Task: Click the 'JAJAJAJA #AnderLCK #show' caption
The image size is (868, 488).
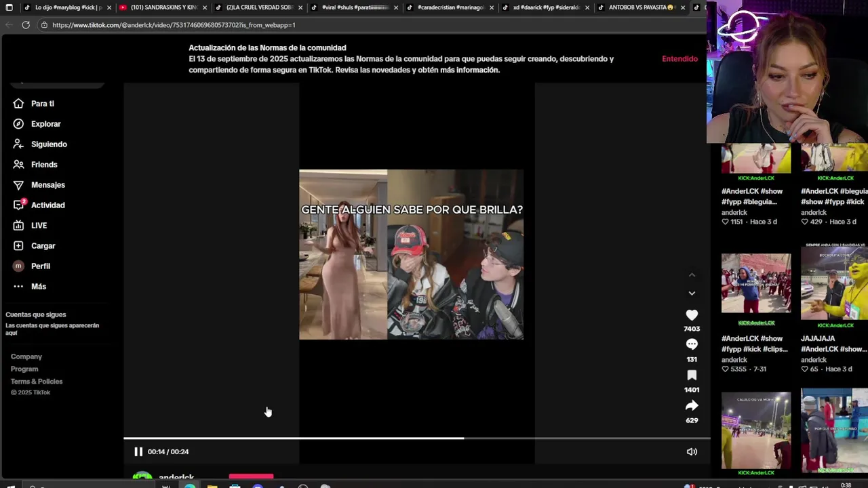Action: coord(834,344)
